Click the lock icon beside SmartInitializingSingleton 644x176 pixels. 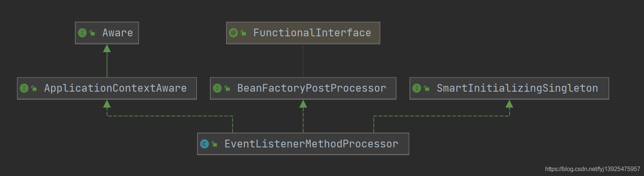click(x=427, y=88)
